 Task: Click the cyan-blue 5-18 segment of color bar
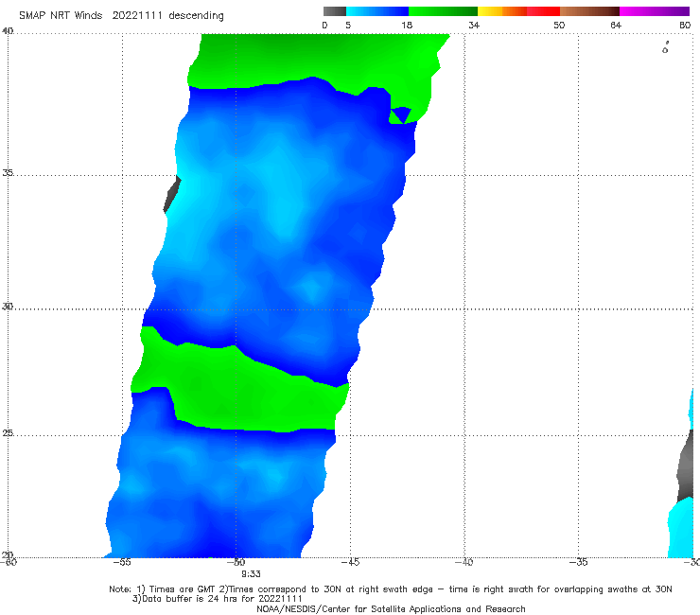coord(377,11)
